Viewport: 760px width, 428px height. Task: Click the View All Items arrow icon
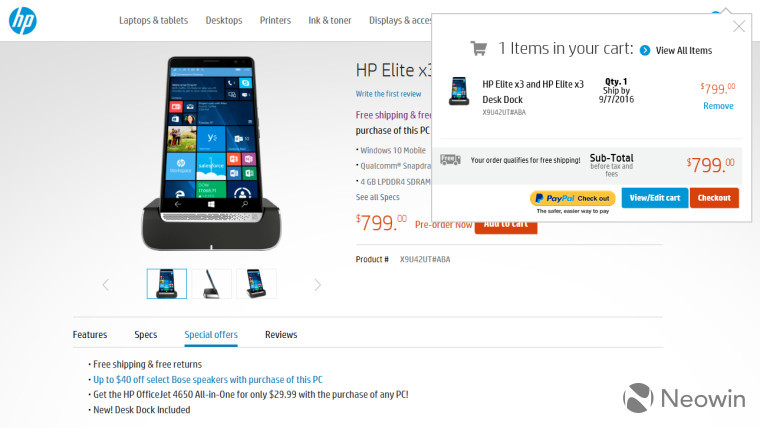pyautogui.click(x=645, y=50)
